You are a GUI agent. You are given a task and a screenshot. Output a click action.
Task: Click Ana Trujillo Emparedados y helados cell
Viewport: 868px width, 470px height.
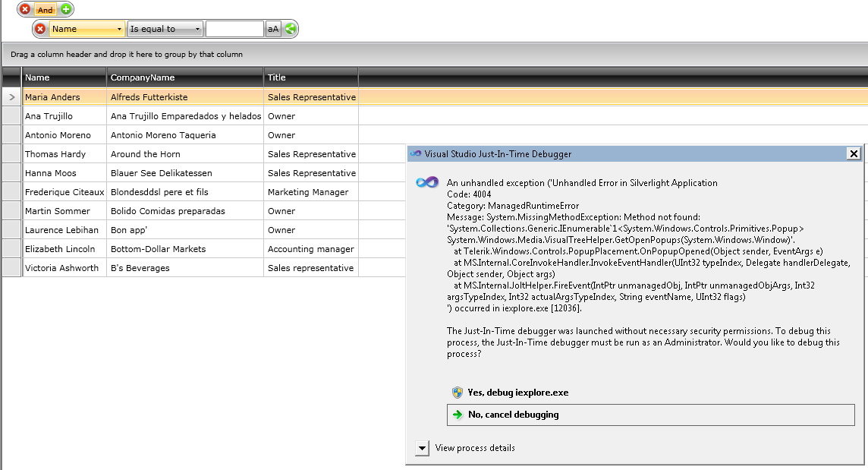coord(185,116)
